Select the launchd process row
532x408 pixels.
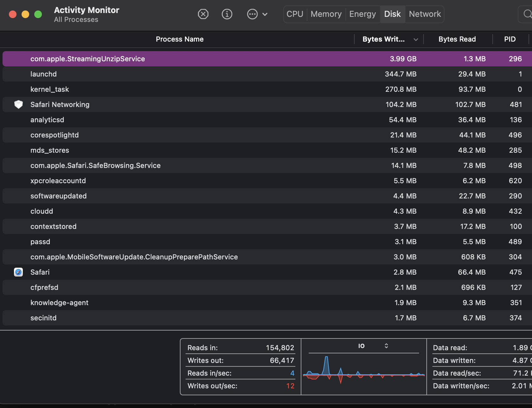click(43, 74)
